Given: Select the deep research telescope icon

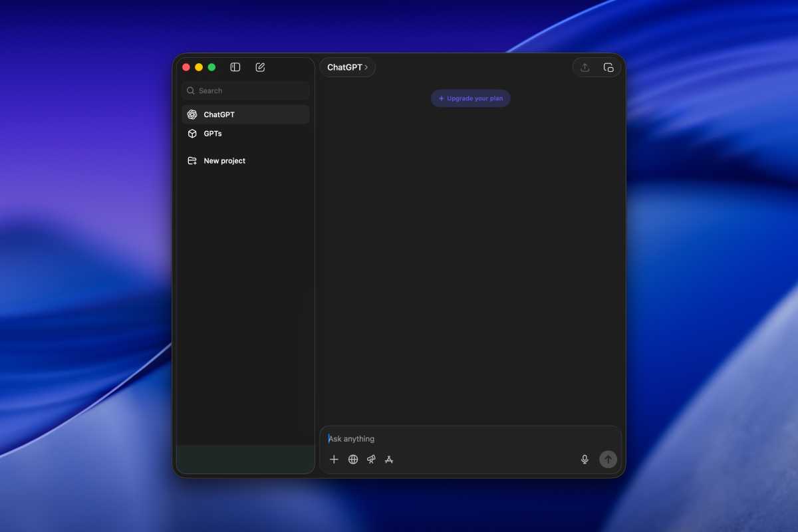Looking at the screenshot, I should [370, 459].
